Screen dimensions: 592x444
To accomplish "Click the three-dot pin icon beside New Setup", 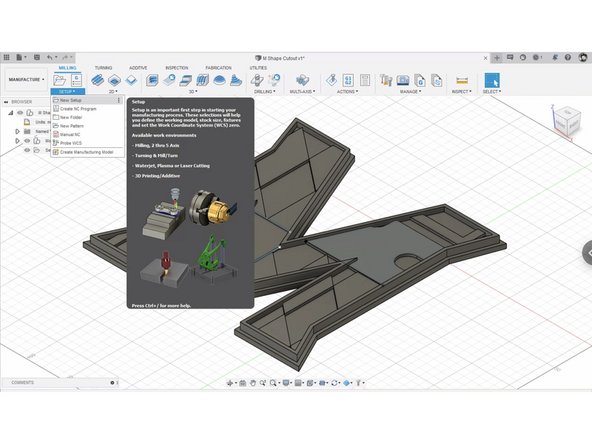I will click(119, 100).
